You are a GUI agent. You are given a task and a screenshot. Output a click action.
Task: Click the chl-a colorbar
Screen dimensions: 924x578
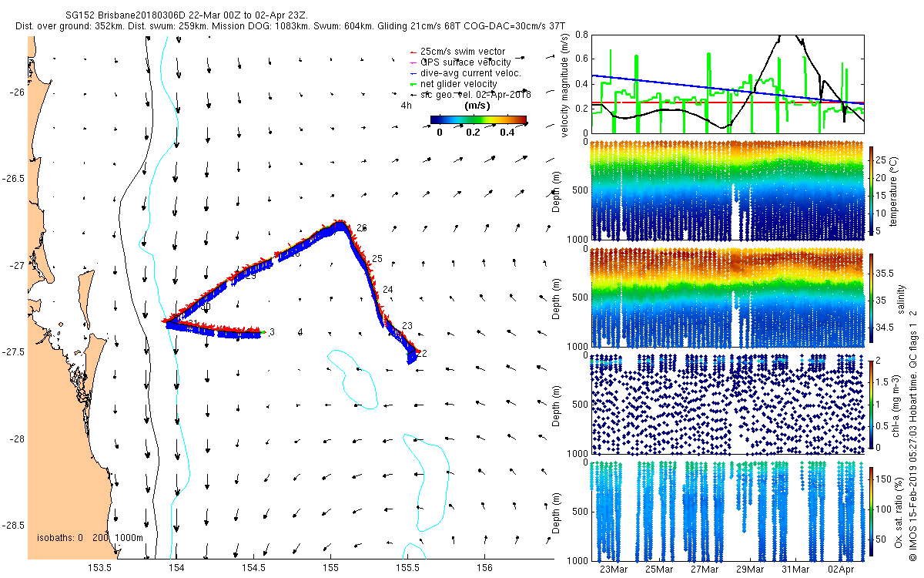coord(872,404)
